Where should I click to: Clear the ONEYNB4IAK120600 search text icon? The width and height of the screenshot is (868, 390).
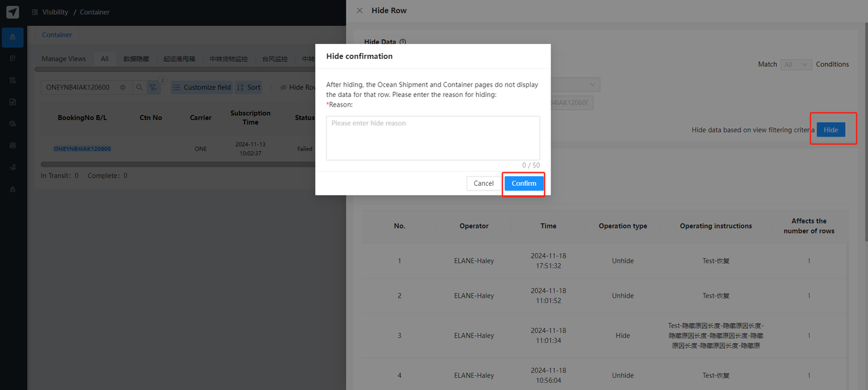[123, 87]
